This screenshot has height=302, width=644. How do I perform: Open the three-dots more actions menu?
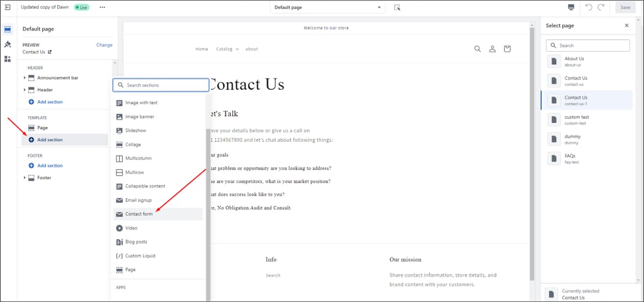click(x=102, y=7)
